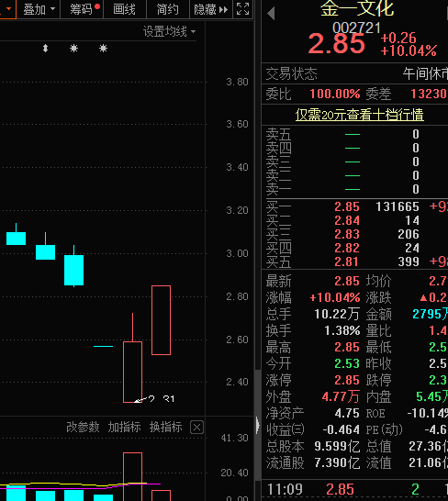Click 换指标 to change indicator

[165, 427]
